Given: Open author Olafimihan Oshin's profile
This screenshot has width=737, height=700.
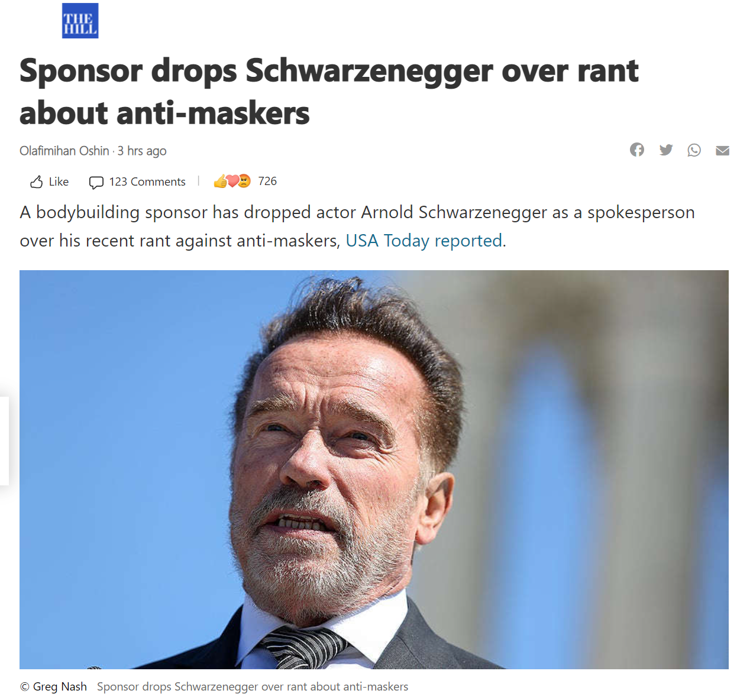Looking at the screenshot, I should tap(64, 151).
